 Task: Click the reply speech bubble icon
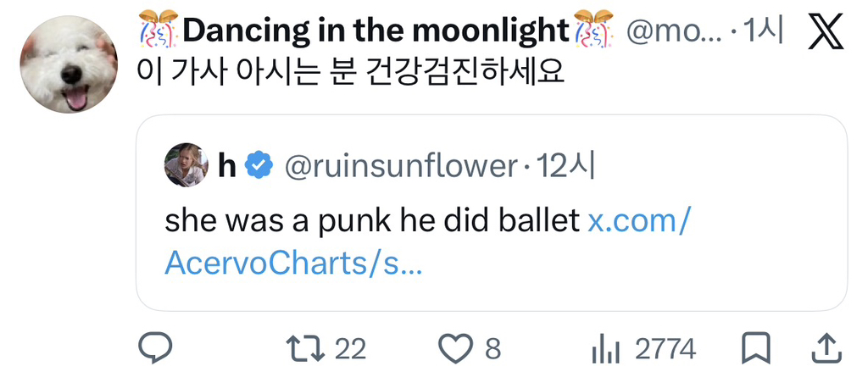(x=155, y=348)
